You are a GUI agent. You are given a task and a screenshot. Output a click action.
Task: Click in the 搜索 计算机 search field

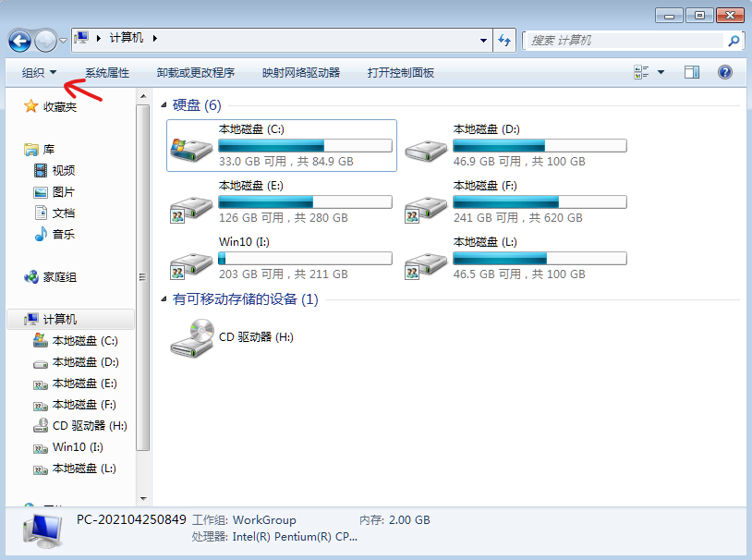[624, 41]
